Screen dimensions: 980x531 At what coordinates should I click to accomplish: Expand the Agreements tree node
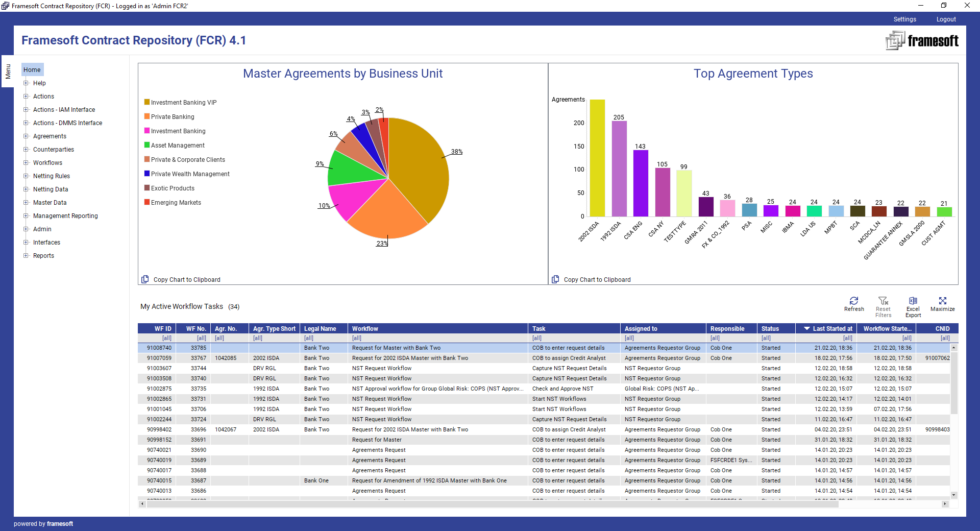pos(26,136)
